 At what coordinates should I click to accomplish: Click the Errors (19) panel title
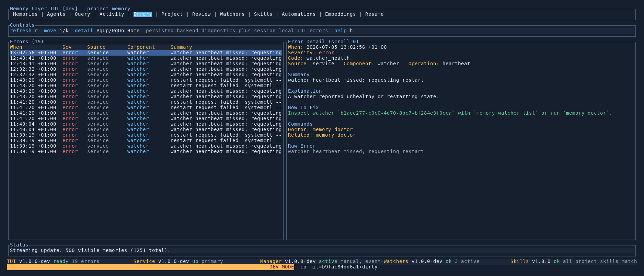pyautogui.click(x=27, y=42)
